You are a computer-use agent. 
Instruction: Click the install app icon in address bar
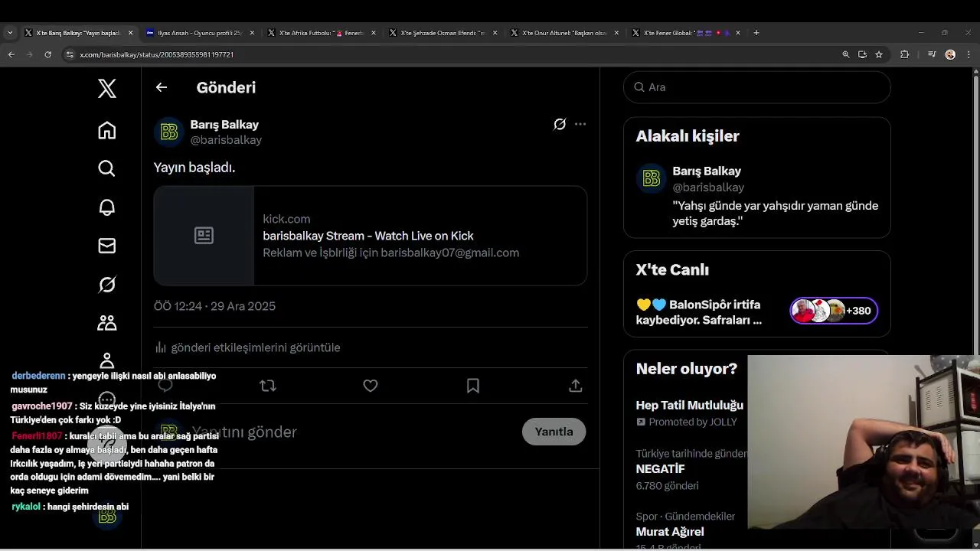tap(862, 54)
